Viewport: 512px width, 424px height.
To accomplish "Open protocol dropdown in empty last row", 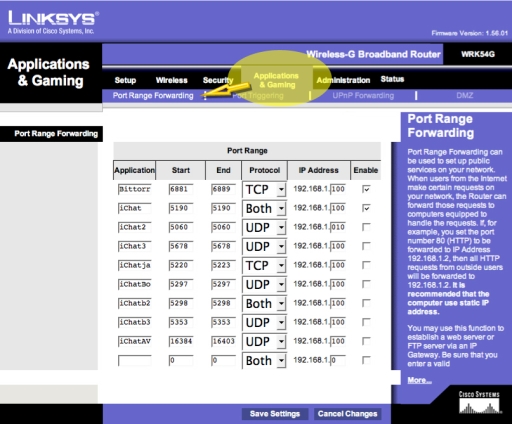I will (264, 360).
